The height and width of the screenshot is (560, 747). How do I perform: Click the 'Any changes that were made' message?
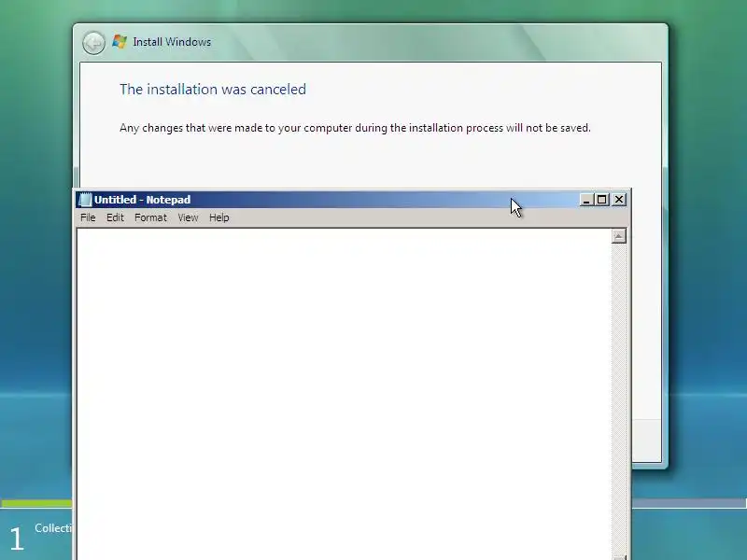pos(355,128)
